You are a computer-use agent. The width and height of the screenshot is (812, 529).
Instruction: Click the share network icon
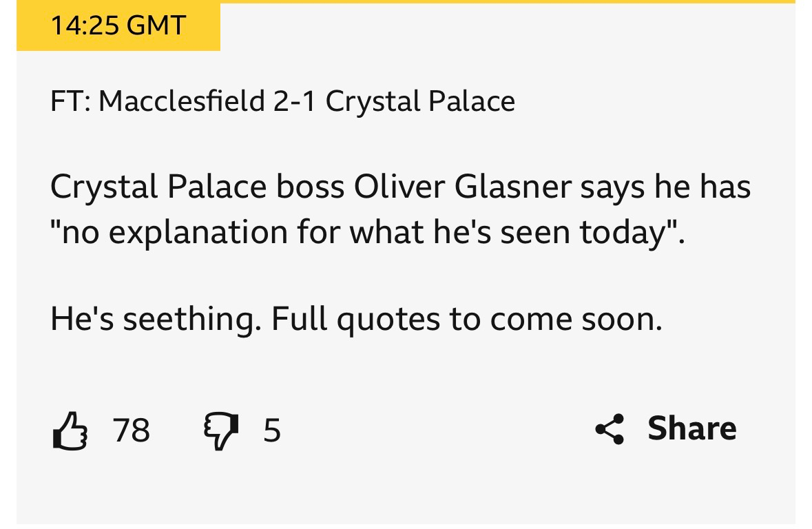tap(610, 429)
